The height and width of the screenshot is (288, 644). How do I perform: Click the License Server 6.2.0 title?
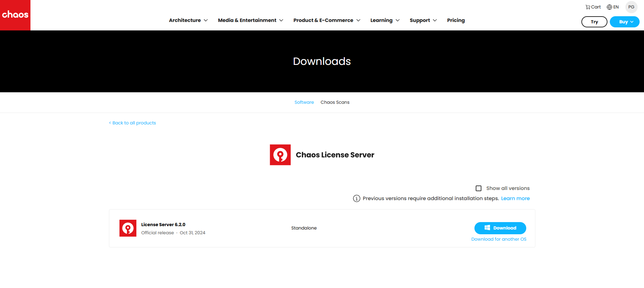163,225
